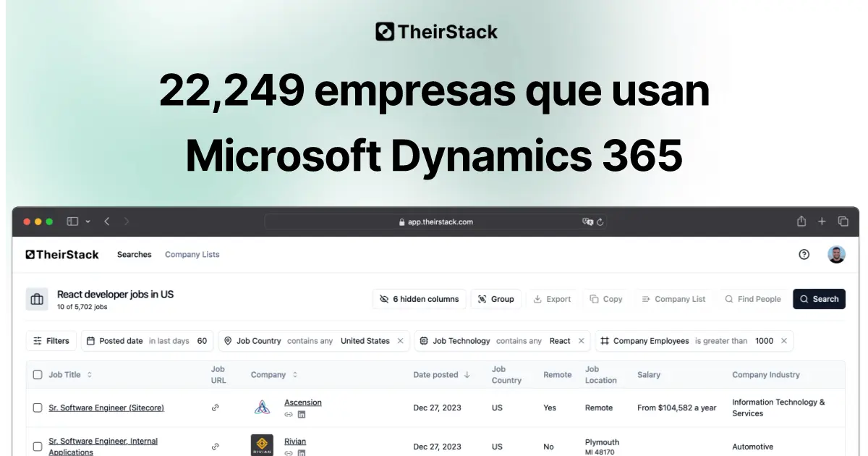
Task: Open the Rivian company link
Action: pyautogui.click(x=295, y=442)
